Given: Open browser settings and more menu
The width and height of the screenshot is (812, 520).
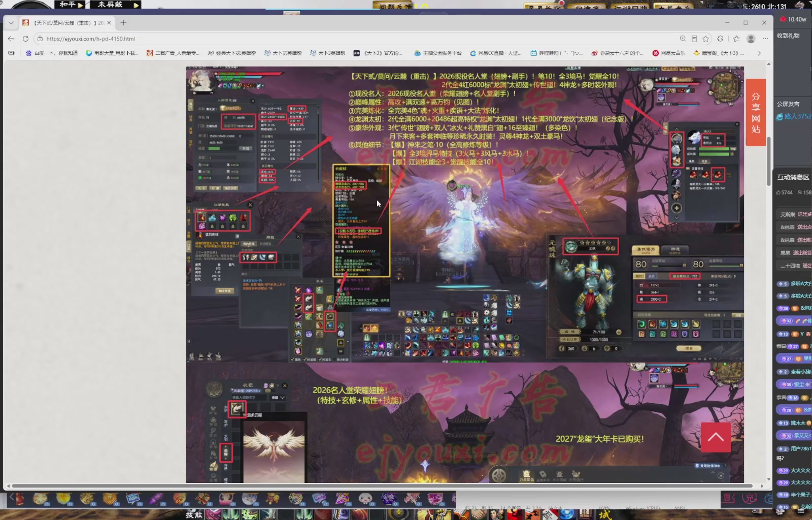Looking at the screenshot, I should pyautogui.click(x=765, y=39).
